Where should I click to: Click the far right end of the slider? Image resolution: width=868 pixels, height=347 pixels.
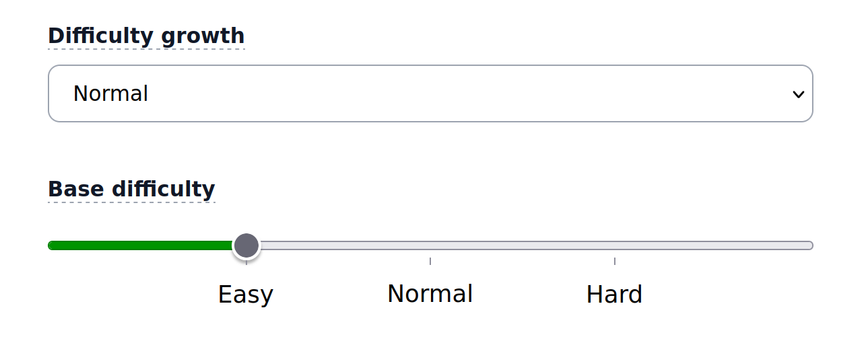tap(810, 245)
